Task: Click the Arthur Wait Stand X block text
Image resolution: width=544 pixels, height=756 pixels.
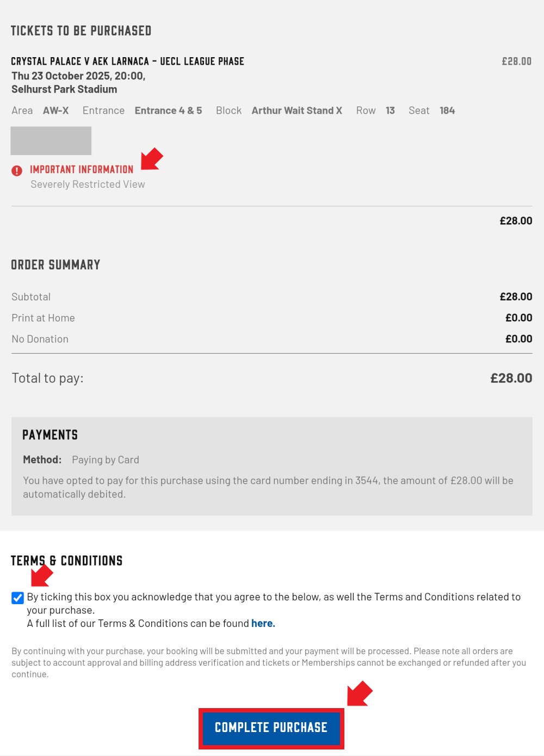Action: 296,110
